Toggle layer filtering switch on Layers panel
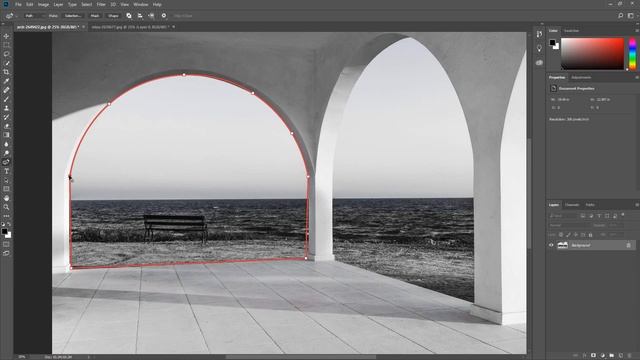640x360 pixels. (x=623, y=215)
